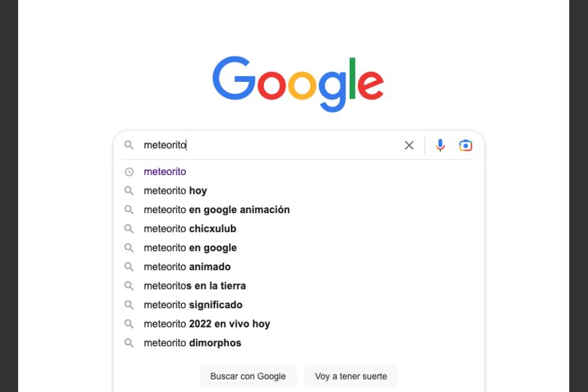
Task: Click the search icon next to 'meteorito dimorphos'
Action: tap(129, 343)
